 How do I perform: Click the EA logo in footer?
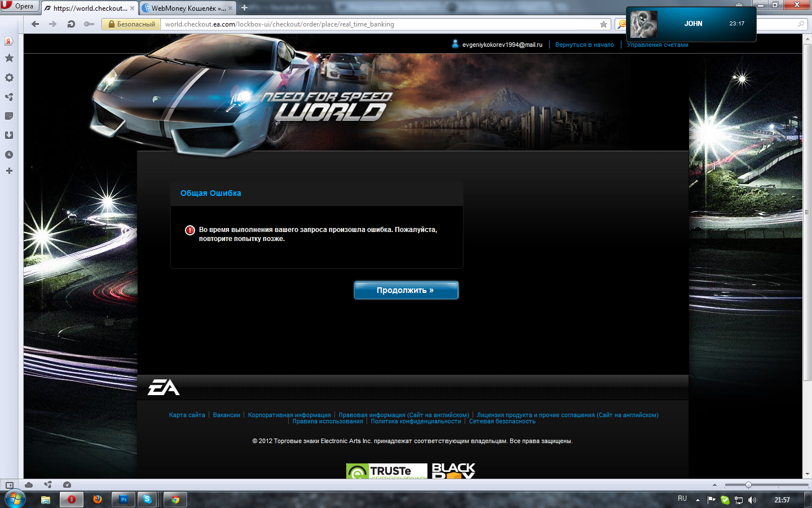coord(164,387)
